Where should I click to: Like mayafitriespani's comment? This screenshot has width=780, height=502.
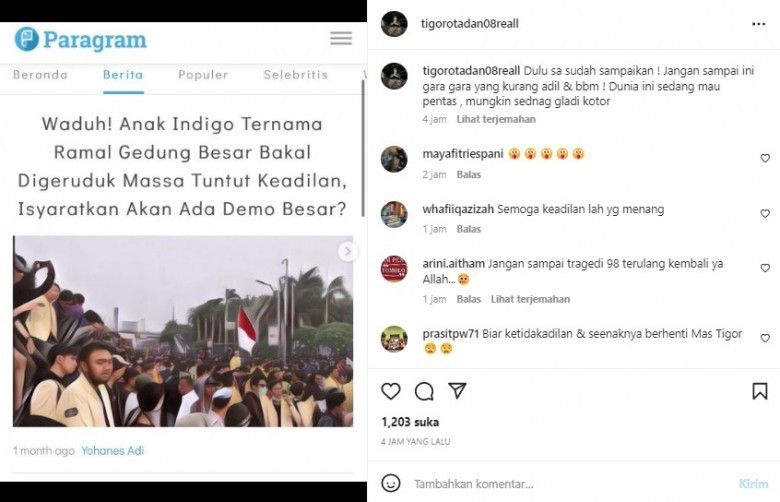pos(765,158)
